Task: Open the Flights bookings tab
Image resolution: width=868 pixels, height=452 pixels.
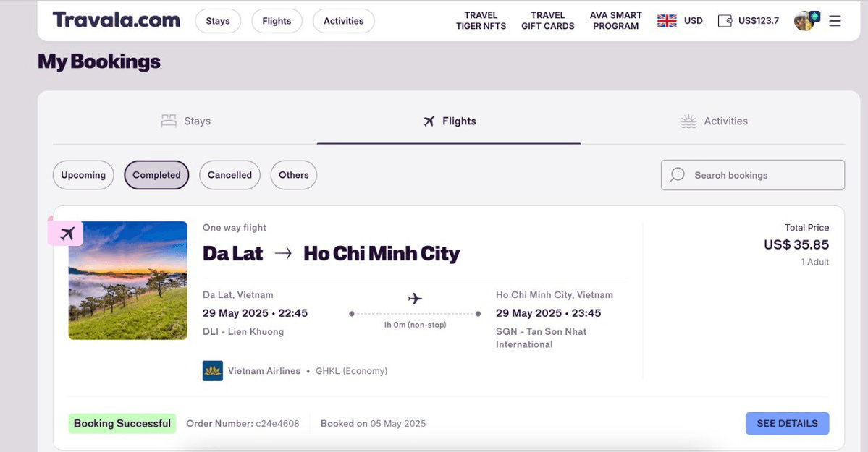Action: 449,121
